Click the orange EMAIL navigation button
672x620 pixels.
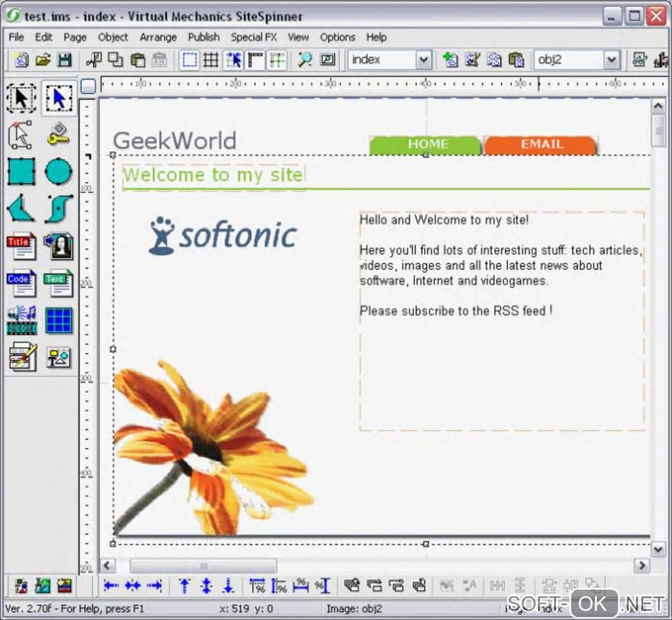541,144
